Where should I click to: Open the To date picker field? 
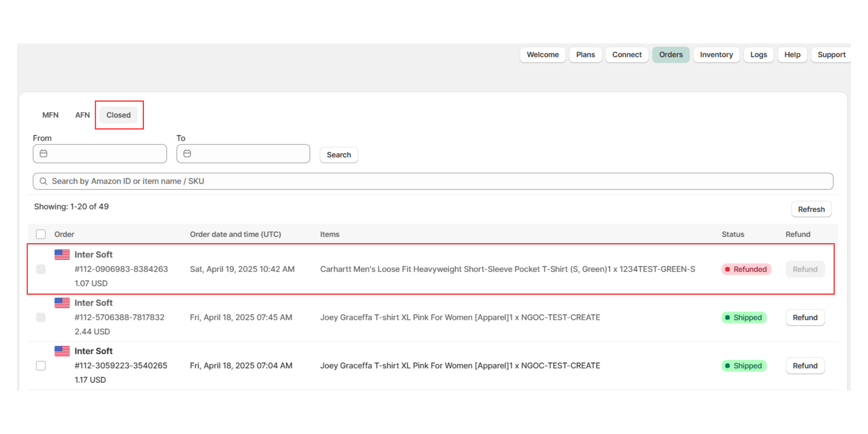pos(248,154)
